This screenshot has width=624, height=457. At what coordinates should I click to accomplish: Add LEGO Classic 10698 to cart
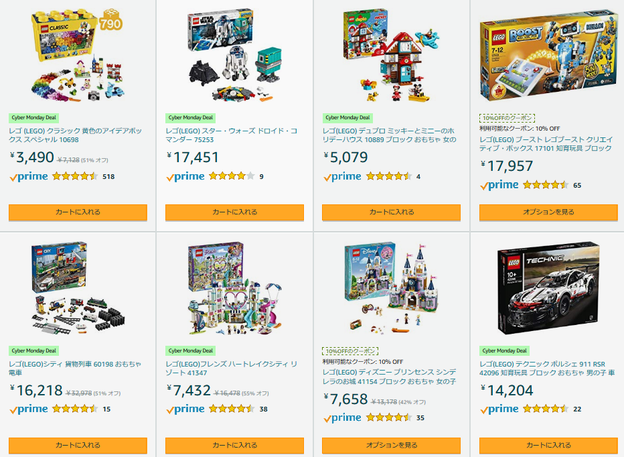tap(78, 212)
